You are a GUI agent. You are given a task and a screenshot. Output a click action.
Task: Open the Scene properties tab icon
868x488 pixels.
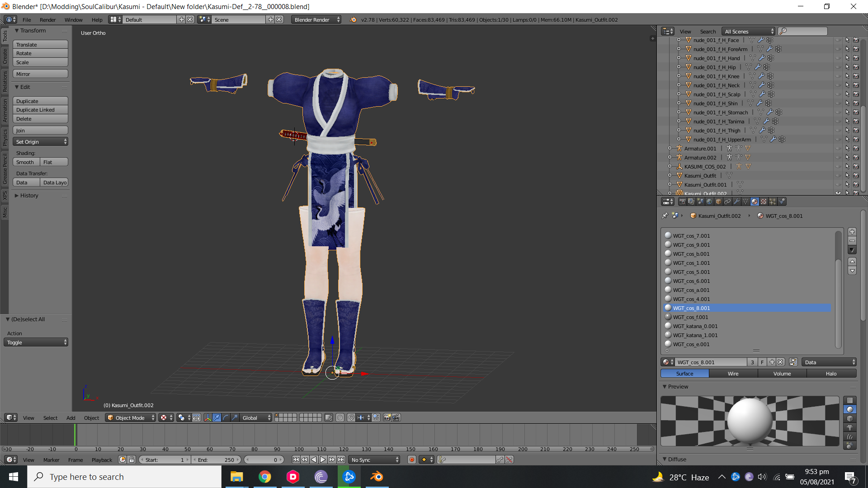[x=700, y=202]
